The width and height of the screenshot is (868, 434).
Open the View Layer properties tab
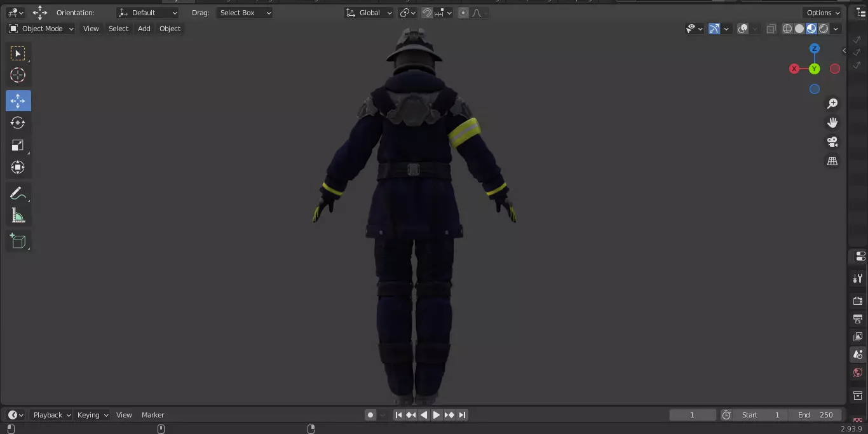point(858,336)
